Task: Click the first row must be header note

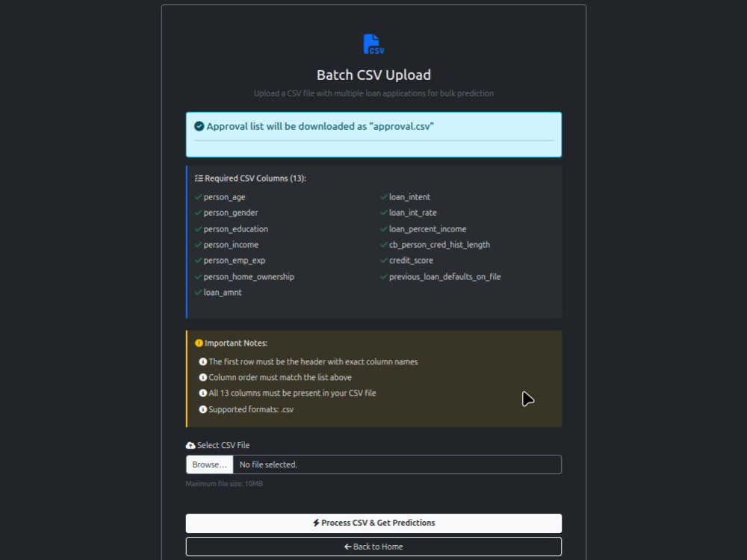Action: (x=313, y=362)
